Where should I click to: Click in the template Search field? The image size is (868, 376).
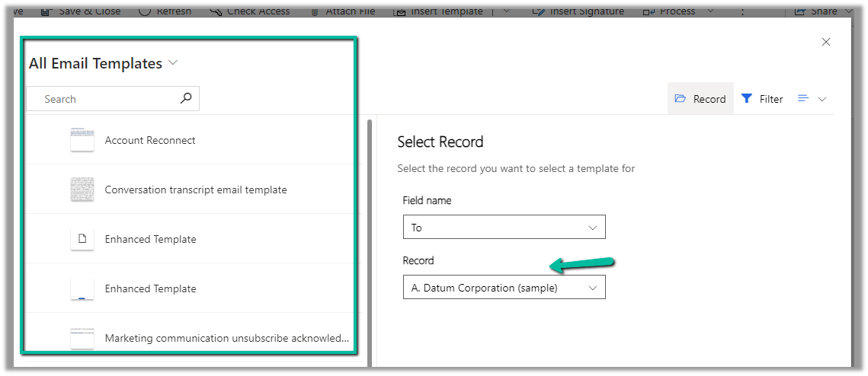pos(107,99)
